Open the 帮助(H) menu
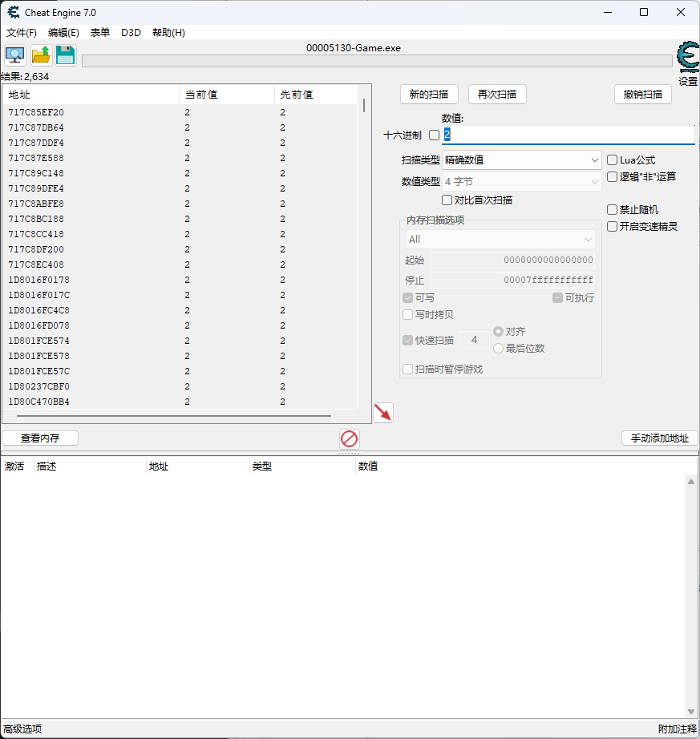Viewport: 700px width, 739px height. click(168, 33)
